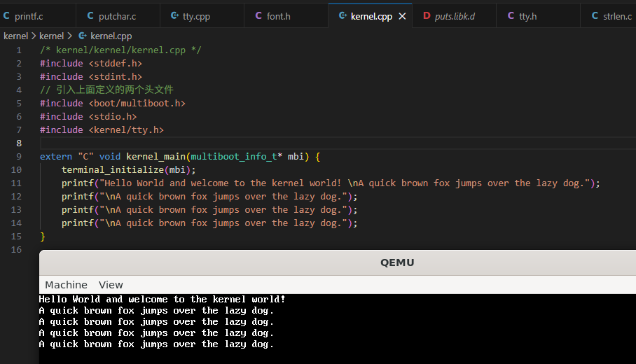Click the C++ icon beside kernel.cpp in breadcrumbs
The image size is (636, 364).
(x=83, y=36)
